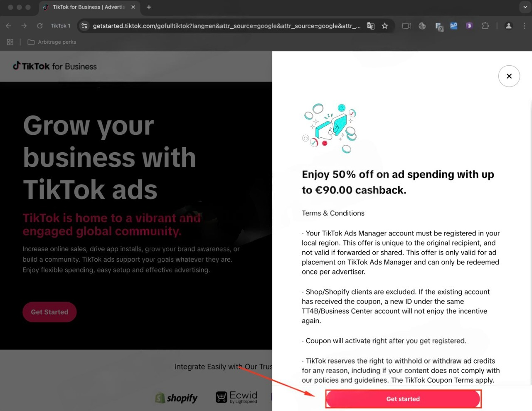
Task: Open the translate page icon in address bar
Action: click(x=371, y=26)
